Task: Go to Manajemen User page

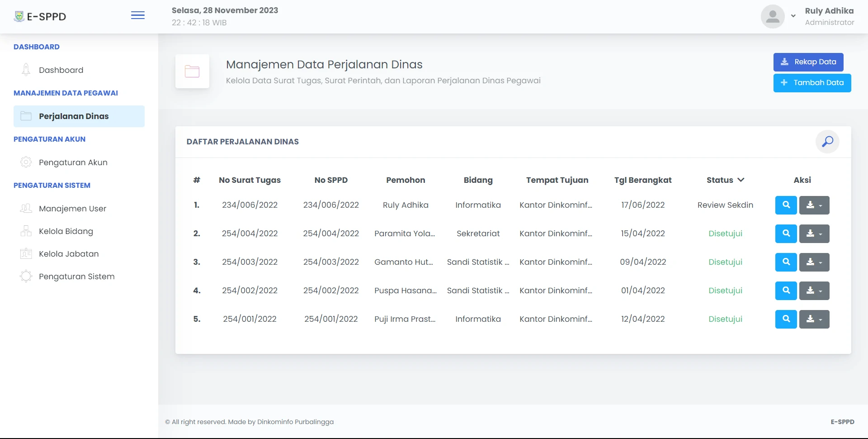Action: pyautogui.click(x=72, y=209)
